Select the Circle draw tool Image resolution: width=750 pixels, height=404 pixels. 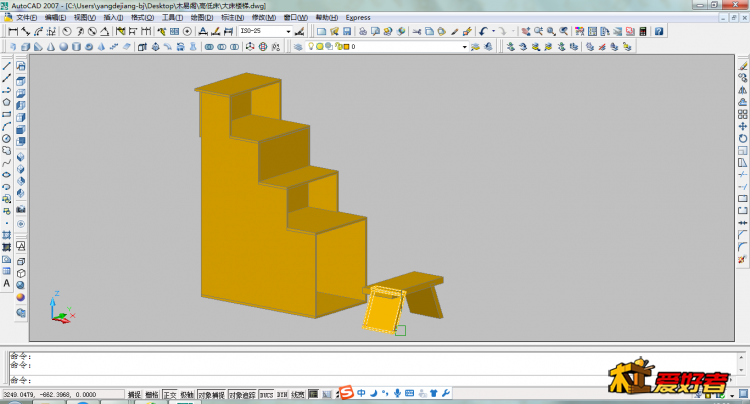[7, 139]
